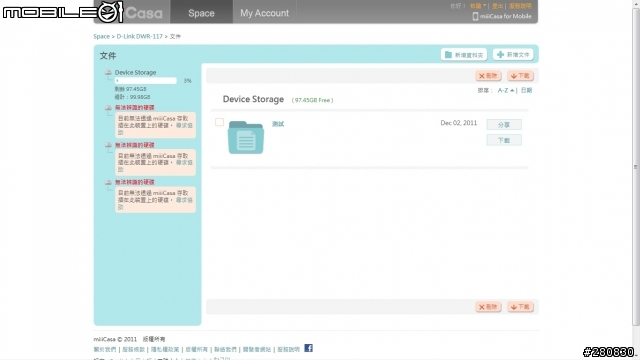
Task: Select Device Storage in the sidebar tree
Action: [135, 72]
